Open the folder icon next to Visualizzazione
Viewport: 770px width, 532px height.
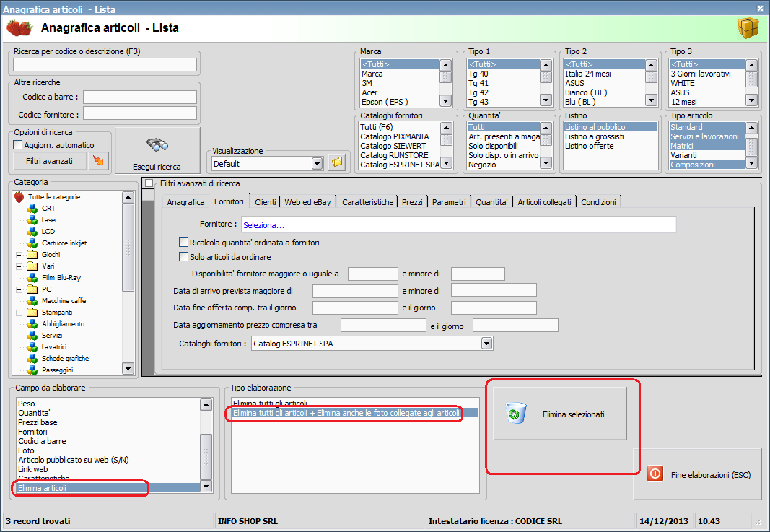click(x=337, y=163)
